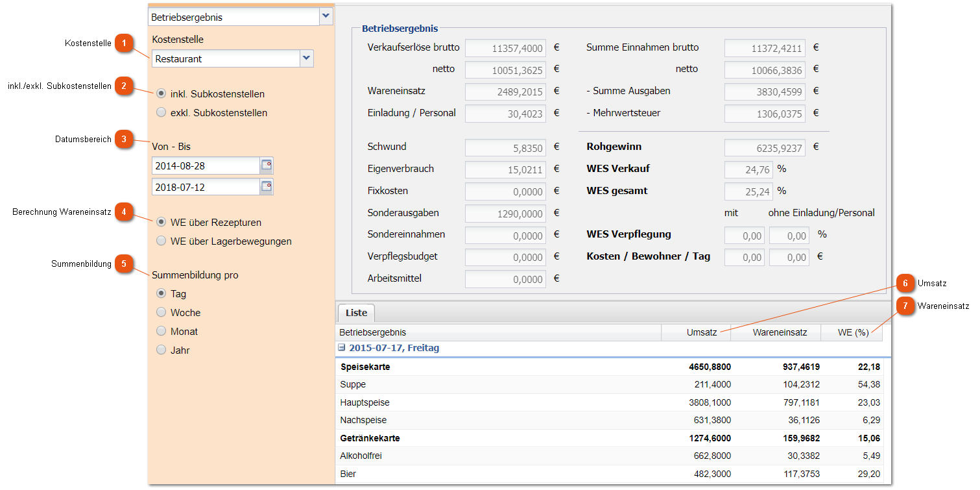Screen dimensions: 980x490
Task: Select the Bier row
Action: click(x=610, y=474)
